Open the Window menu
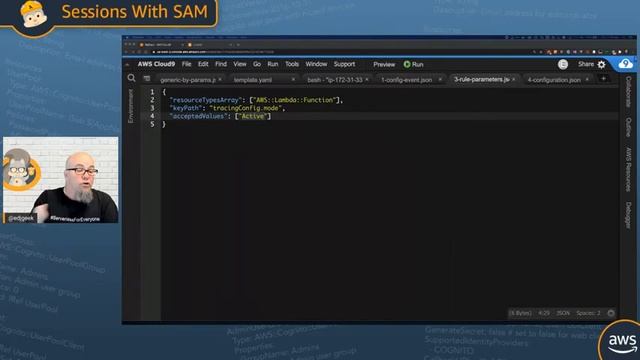The height and width of the screenshot is (360, 640). click(316, 64)
